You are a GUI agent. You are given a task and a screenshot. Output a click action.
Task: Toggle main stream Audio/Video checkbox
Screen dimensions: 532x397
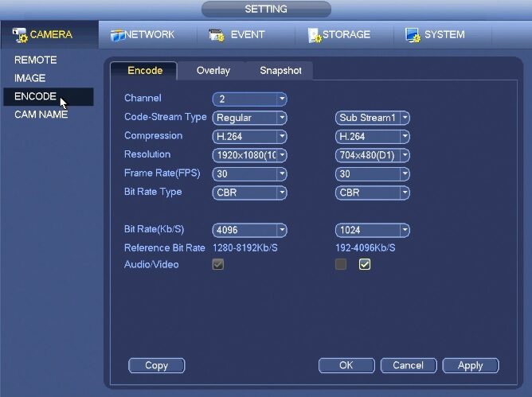click(218, 265)
